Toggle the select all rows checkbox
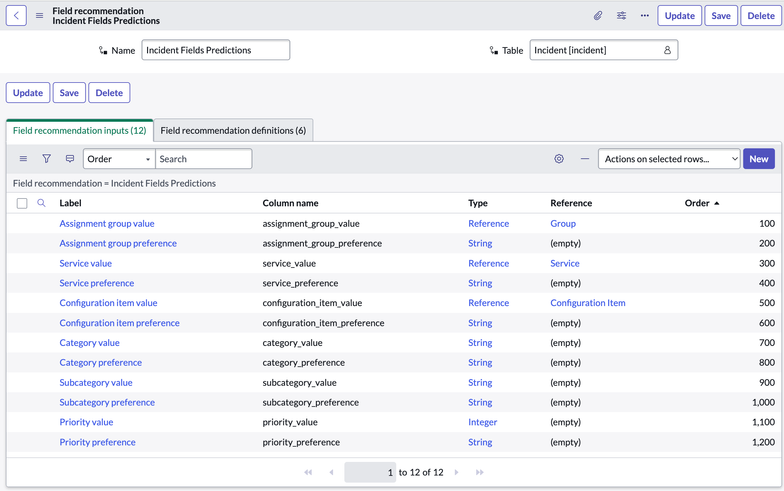The width and height of the screenshot is (784, 491). click(x=22, y=204)
